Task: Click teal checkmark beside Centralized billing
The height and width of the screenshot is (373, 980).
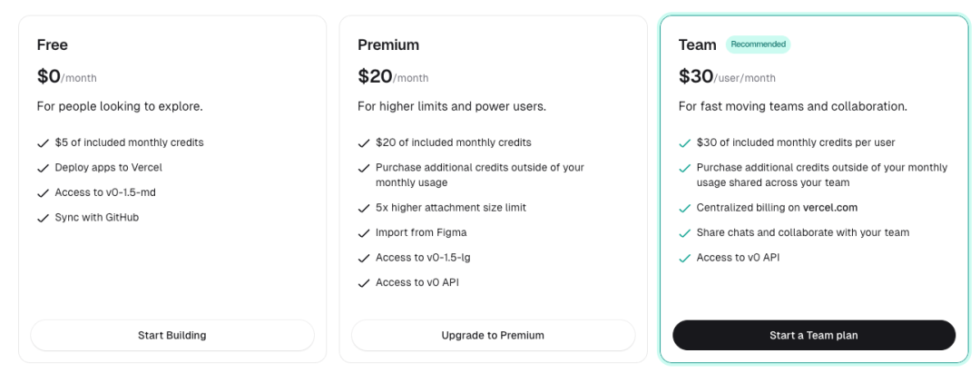Action: click(x=684, y=208)
